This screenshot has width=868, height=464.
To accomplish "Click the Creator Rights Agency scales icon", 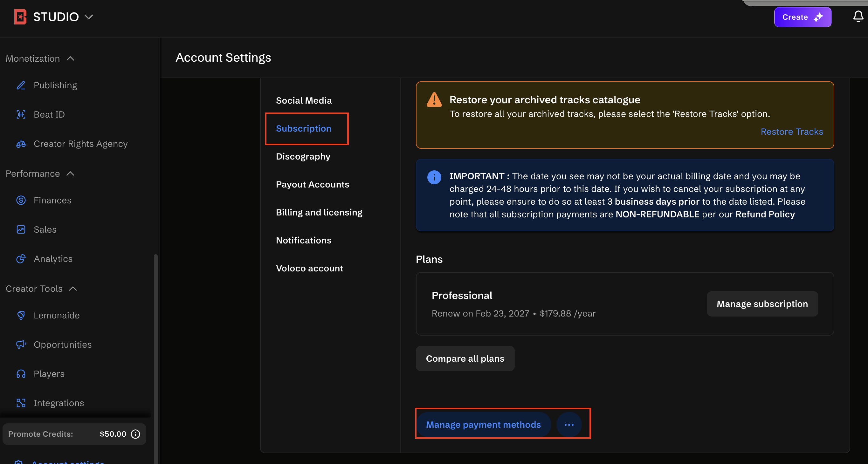I will click(x=21, y=144).
